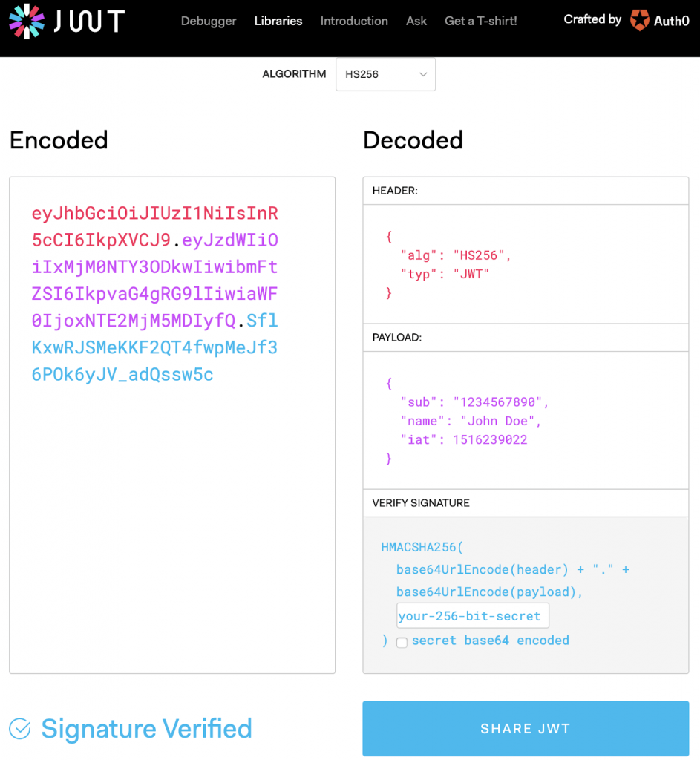Switch to the Debugger section
The width and height of the screenshot is (700, 760).
(208, 21)
